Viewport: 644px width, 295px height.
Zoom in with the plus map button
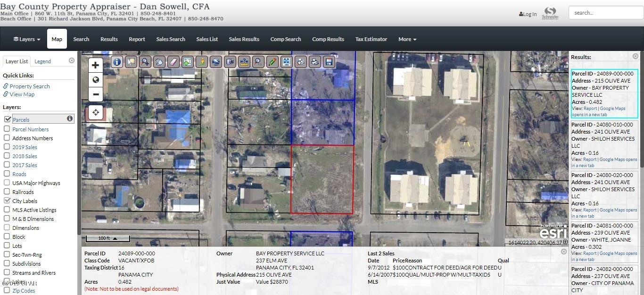pyautogui.click(x=96, y=65)
